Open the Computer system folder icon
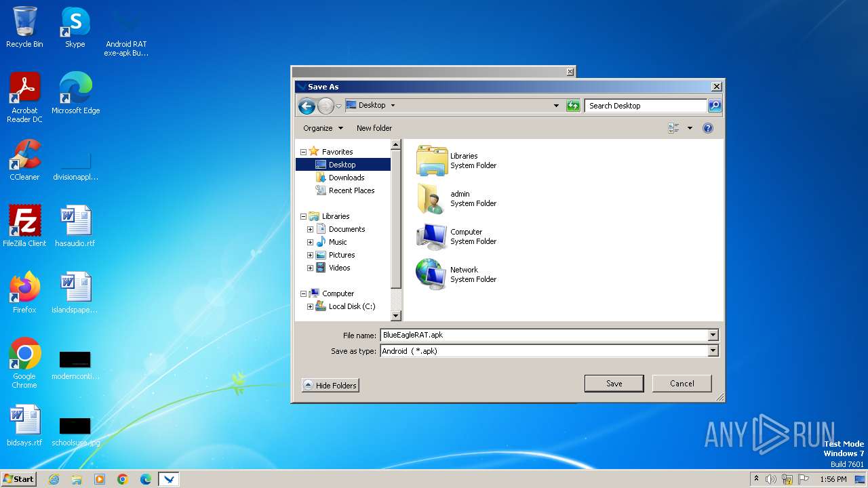Image resolution: width=868 pixels, height=488 pixels. pos(432,237)
